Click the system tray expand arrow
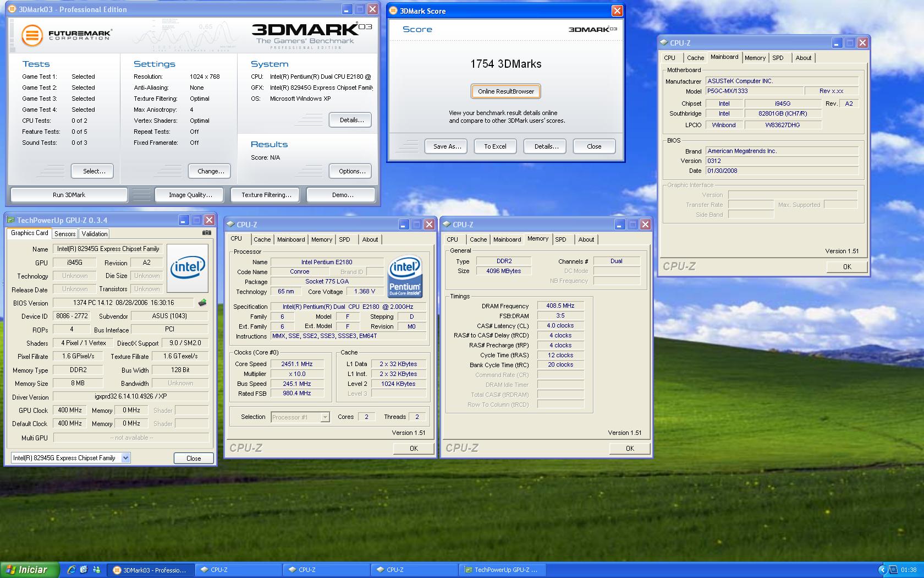 point(882,570)
